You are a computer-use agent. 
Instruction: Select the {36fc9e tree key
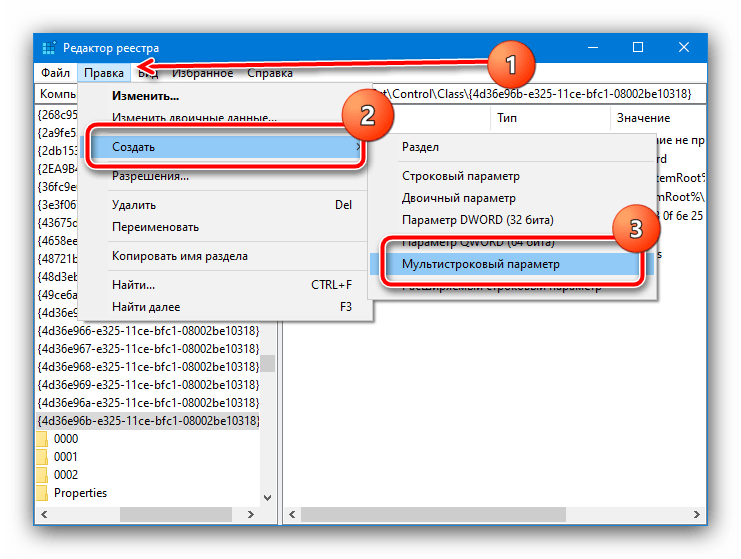[x=57, y=187]
